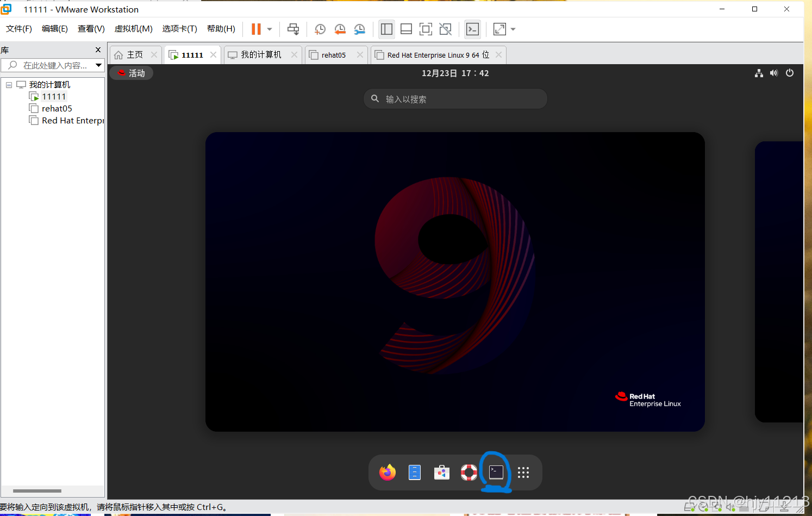Image resolution: width=812 pixels, height=516 pixels.
Task: Show all applications grid icon
Action: 523,473
